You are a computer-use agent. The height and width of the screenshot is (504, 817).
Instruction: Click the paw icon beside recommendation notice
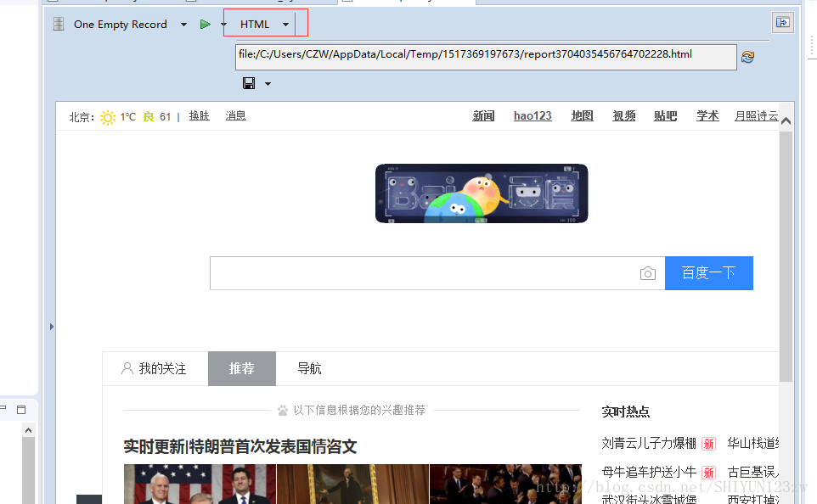click(x=283, y=411)
